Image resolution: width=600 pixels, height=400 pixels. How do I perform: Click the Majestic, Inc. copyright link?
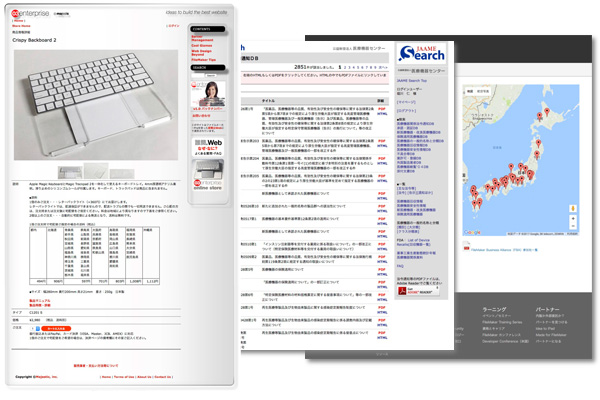46,377
